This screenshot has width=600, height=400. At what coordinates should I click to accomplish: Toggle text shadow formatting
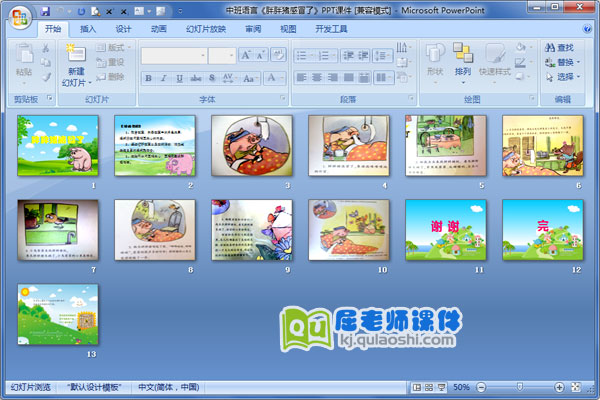tap(212, 78)
